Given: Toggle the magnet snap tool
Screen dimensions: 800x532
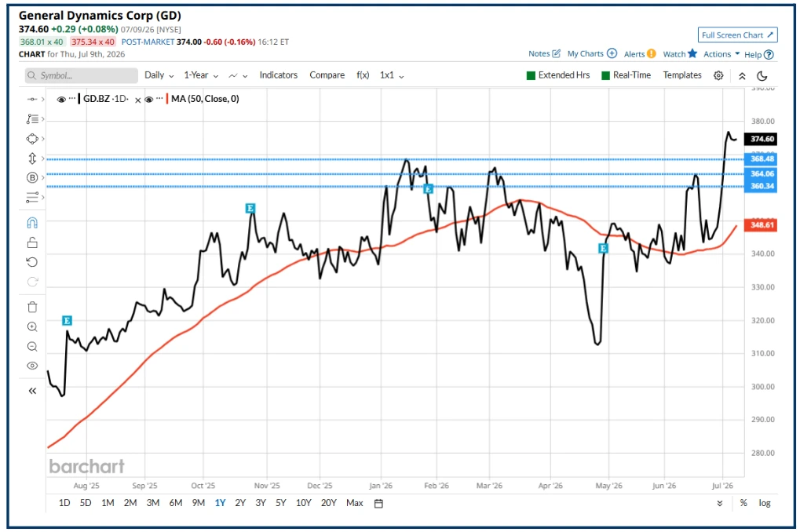Looking at the screenshot, I should click(x=32, y=223).
